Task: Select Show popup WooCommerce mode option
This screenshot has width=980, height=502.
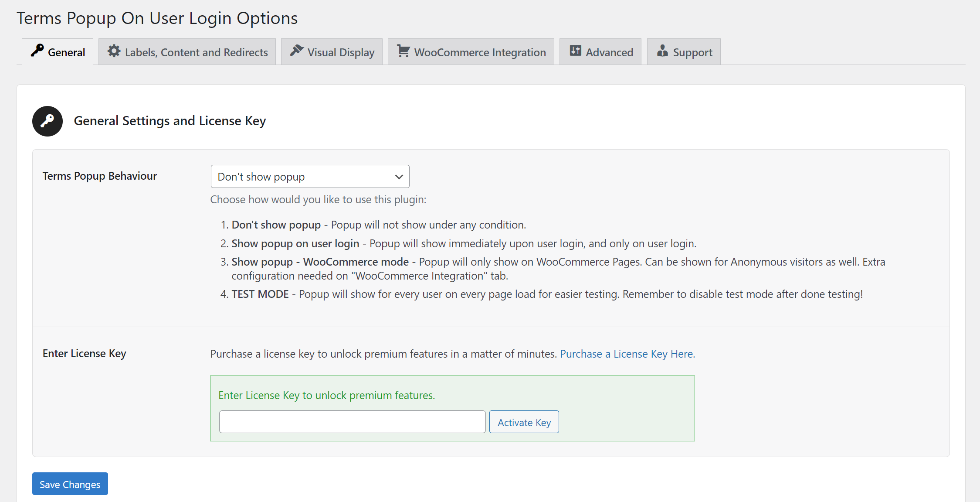Action: point(310,177)
